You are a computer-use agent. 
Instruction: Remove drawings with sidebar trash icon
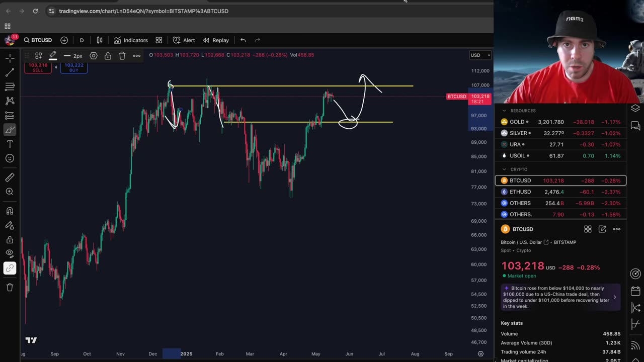pos(10,288)
